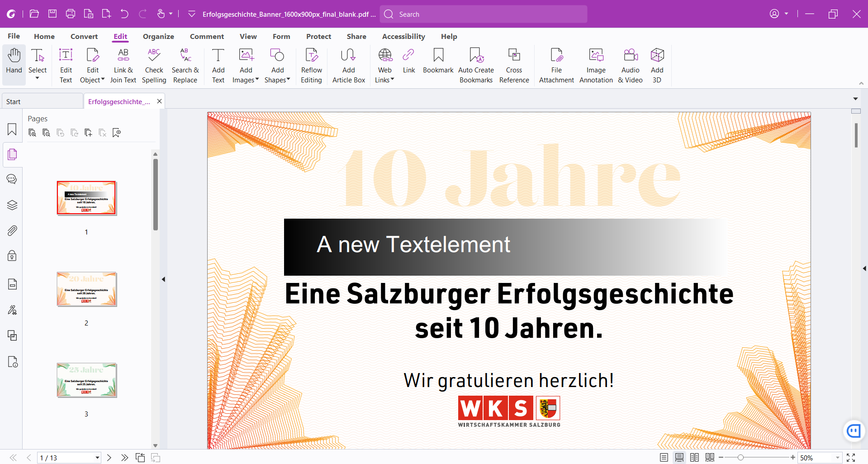Zoom in with the plus button
Image resolution: width=868 pixels, height=464 pixels.
[793, 457]
